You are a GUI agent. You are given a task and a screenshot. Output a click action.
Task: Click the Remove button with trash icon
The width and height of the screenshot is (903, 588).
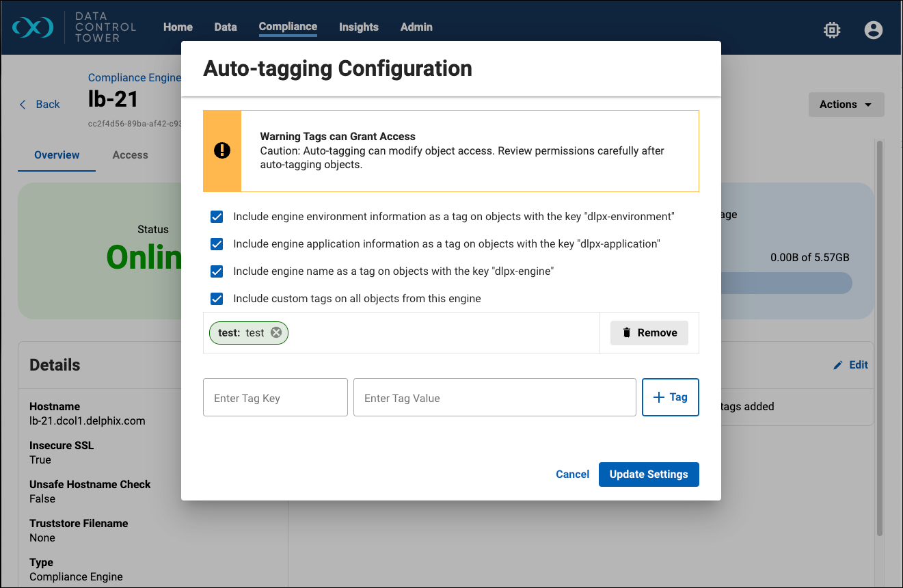coord(649,333)
